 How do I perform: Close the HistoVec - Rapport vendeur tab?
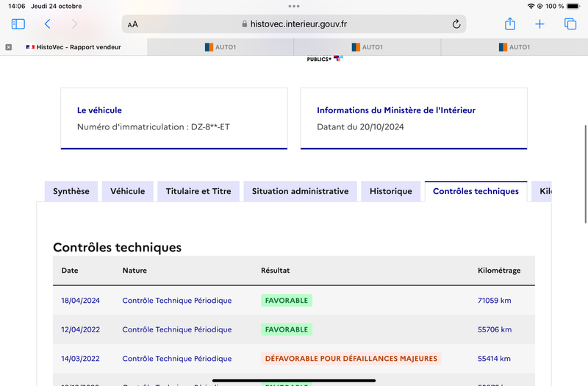tap(9, 47)
